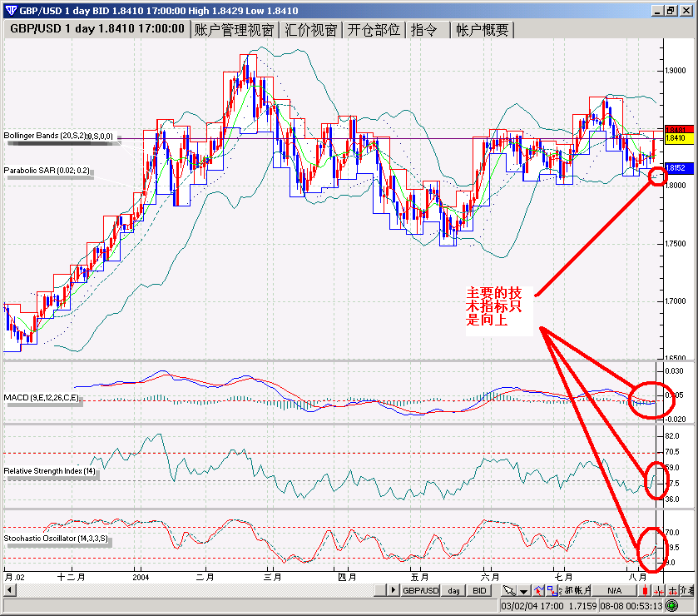This screenshot has height=616, width=698.
Task: Click the day timeframe button
Action: 453,590
